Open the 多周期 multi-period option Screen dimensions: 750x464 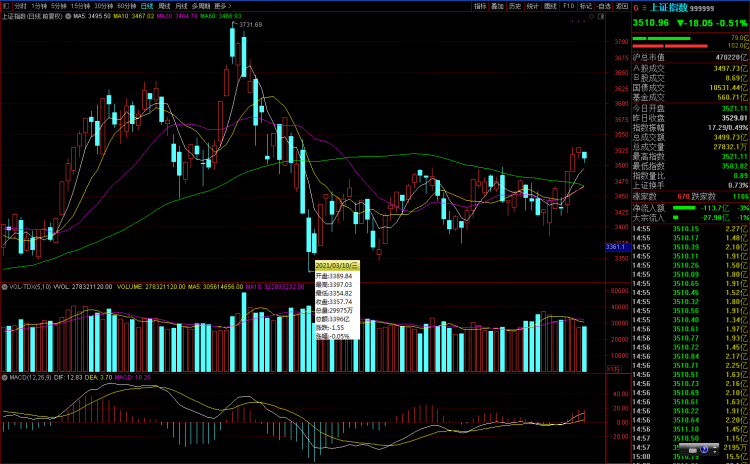point(200,5)
